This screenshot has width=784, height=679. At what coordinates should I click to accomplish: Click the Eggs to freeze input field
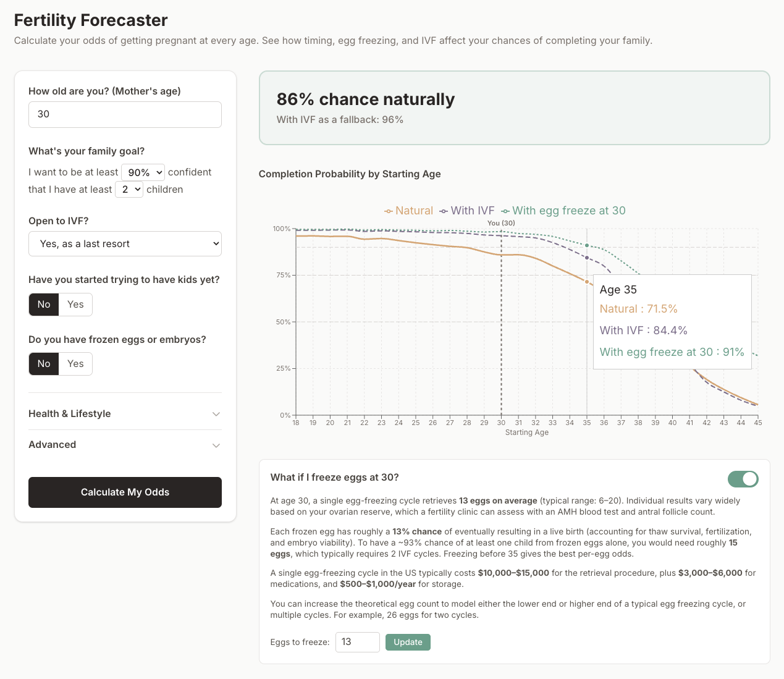tap(357, 642)
